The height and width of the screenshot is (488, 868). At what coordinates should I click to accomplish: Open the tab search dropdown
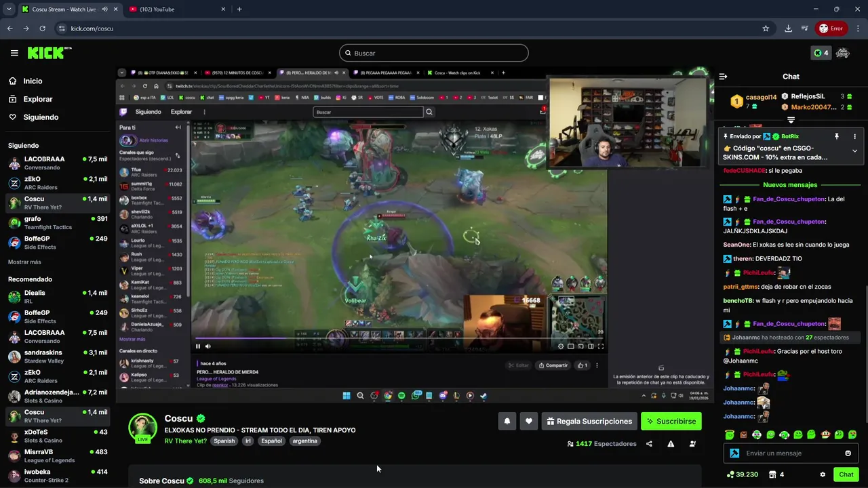coord(9,9)
